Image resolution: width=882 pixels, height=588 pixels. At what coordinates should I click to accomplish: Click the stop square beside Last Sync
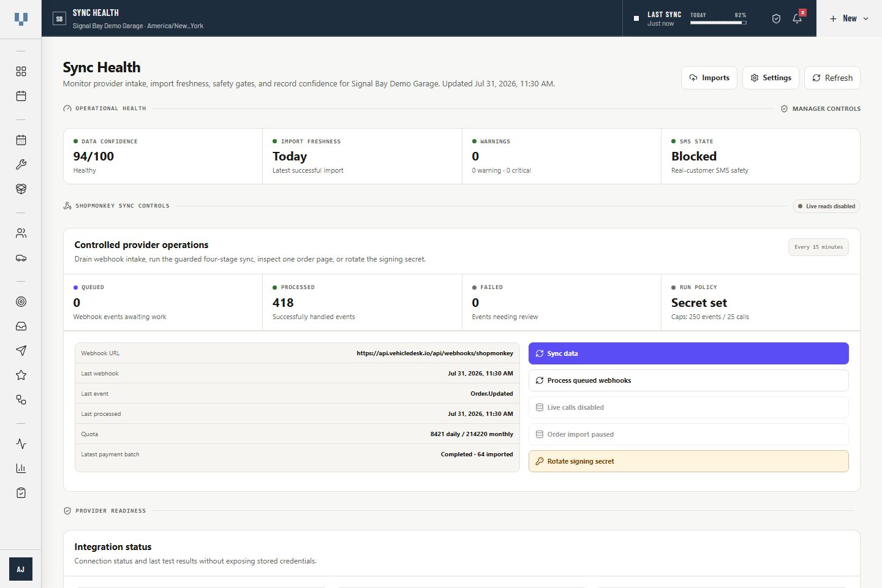pos(636,18)
